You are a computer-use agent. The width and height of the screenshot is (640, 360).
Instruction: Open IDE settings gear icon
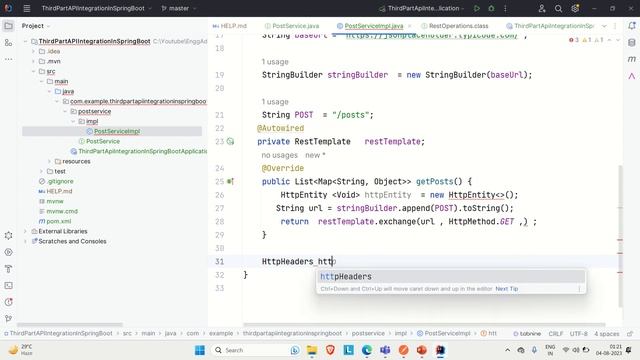coord(575,8)
